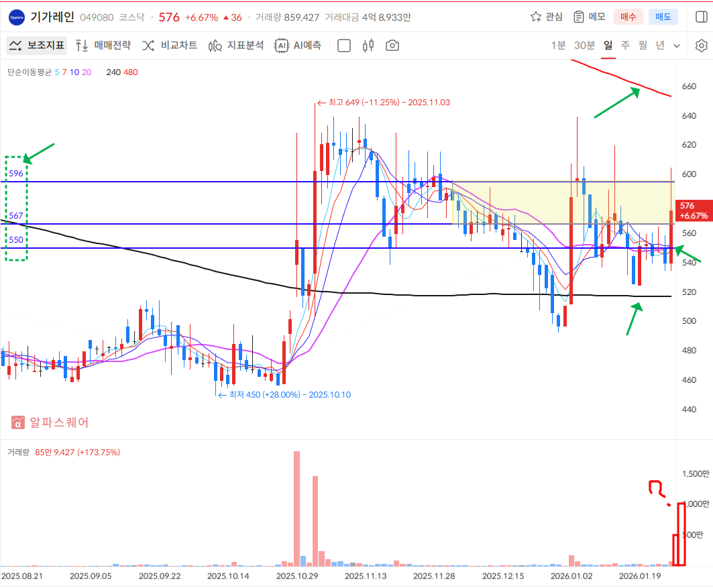Toggle 비교차트 comparison chart
The width and height of the screenshot is (713, 588).
[170, 46]
